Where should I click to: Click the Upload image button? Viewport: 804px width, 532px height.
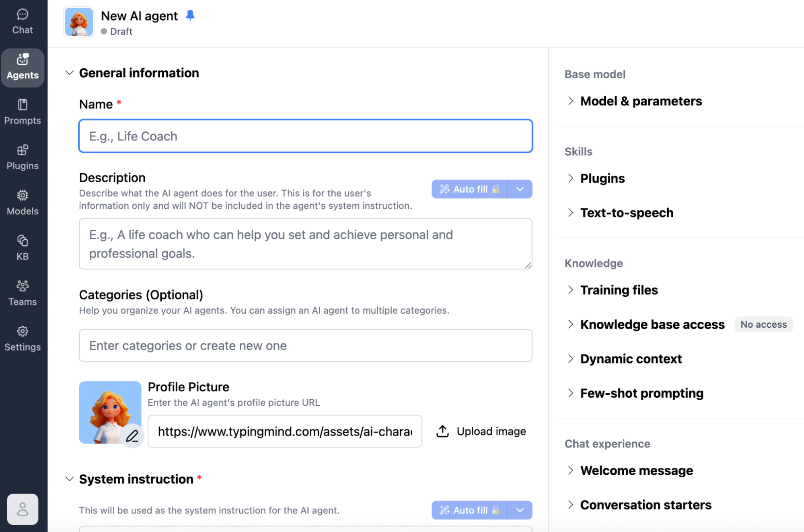(x=481, y=431)
